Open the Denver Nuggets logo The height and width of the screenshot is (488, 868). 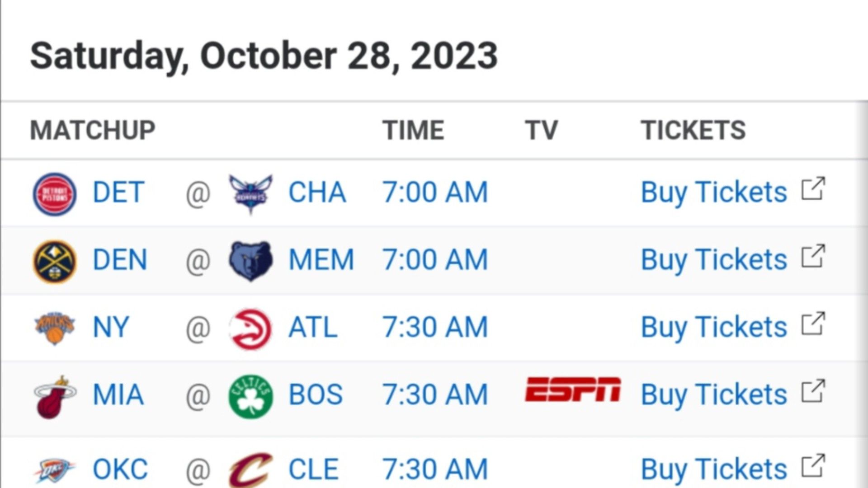(55, 261)
